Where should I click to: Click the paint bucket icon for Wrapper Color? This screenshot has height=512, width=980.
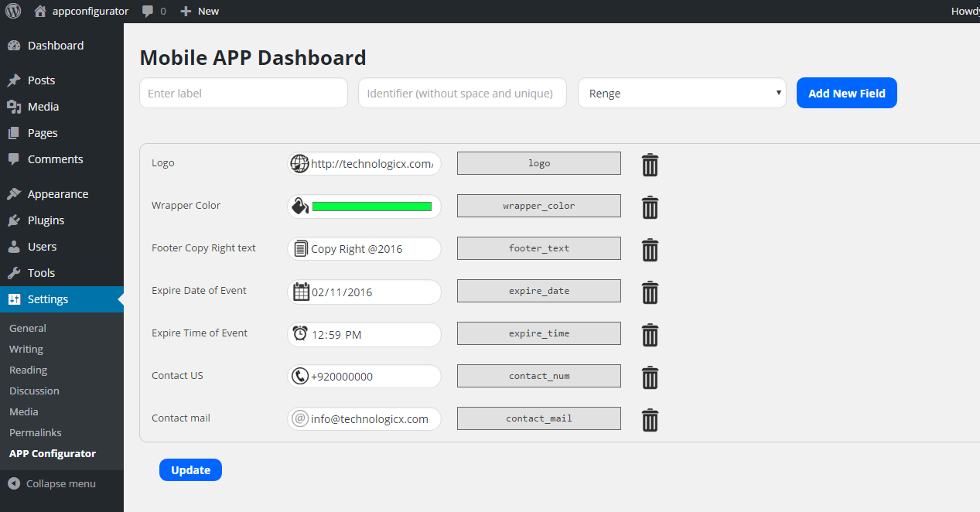(x=299, y=207)
